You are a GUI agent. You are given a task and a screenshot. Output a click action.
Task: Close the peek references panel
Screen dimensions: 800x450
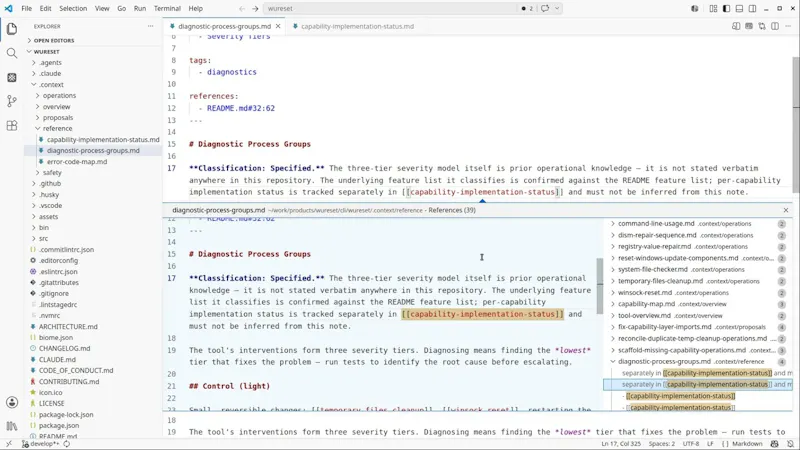click(786, 210)
